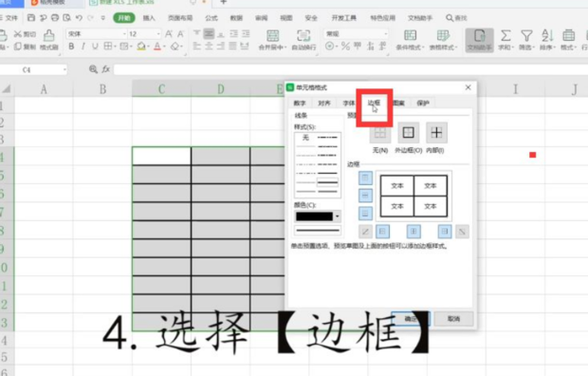Toggle Underline formatting
This screenshot has width=588, height=376.
(x=95, y=47)
